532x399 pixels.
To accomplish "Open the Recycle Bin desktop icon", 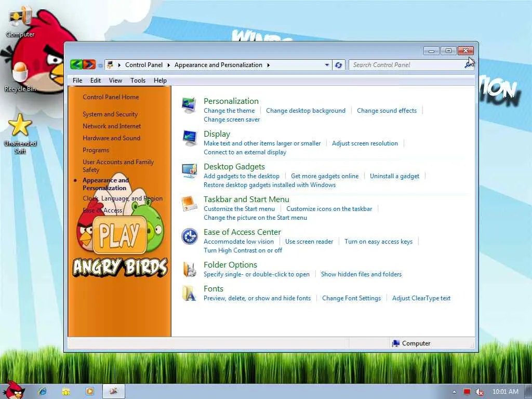I will (20, 77).
